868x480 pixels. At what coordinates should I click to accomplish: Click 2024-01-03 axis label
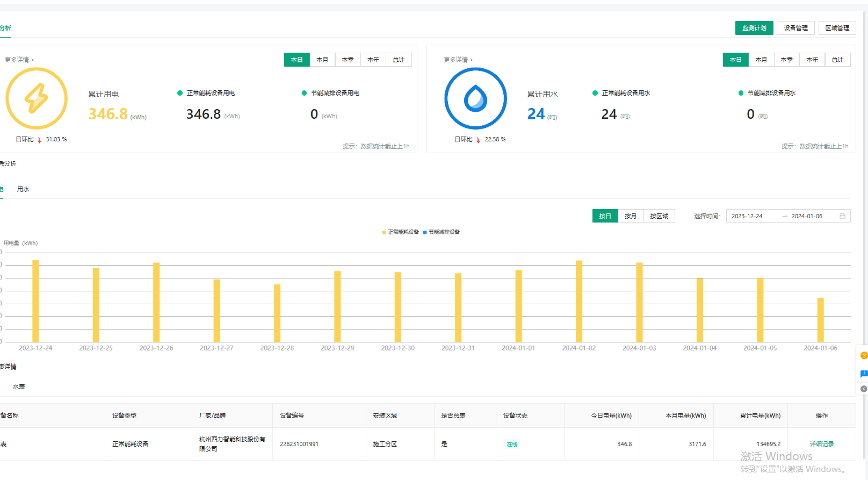(639, 348)
